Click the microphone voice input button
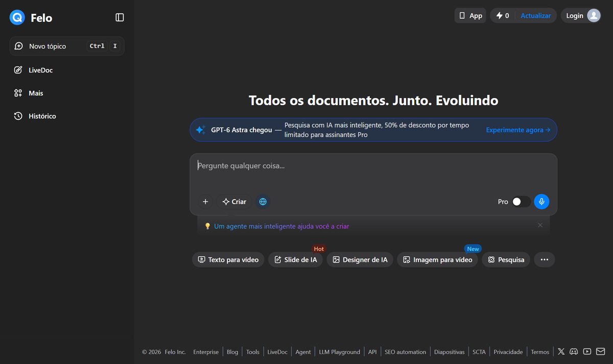The width and height of the screenshot is (613, 364). (542, 202)
